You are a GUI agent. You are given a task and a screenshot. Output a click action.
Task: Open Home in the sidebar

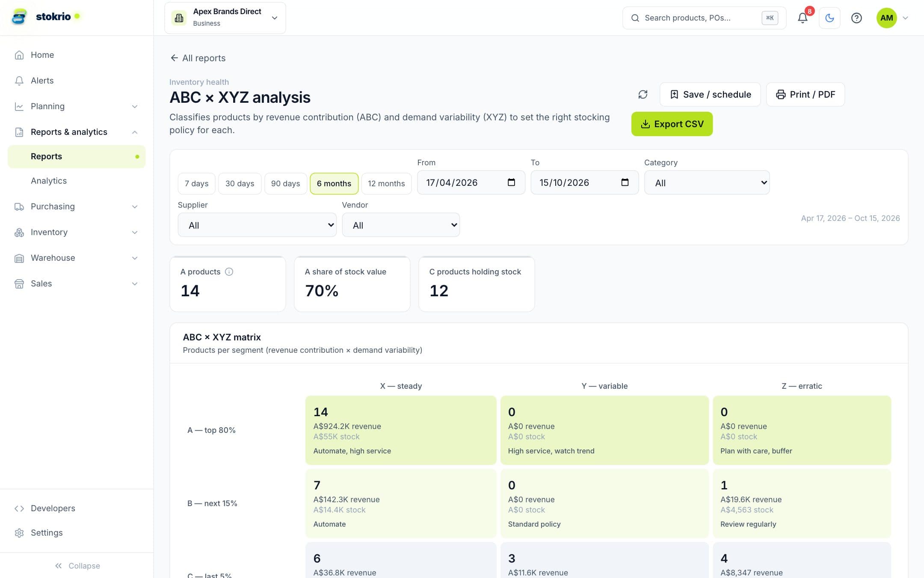77,55
